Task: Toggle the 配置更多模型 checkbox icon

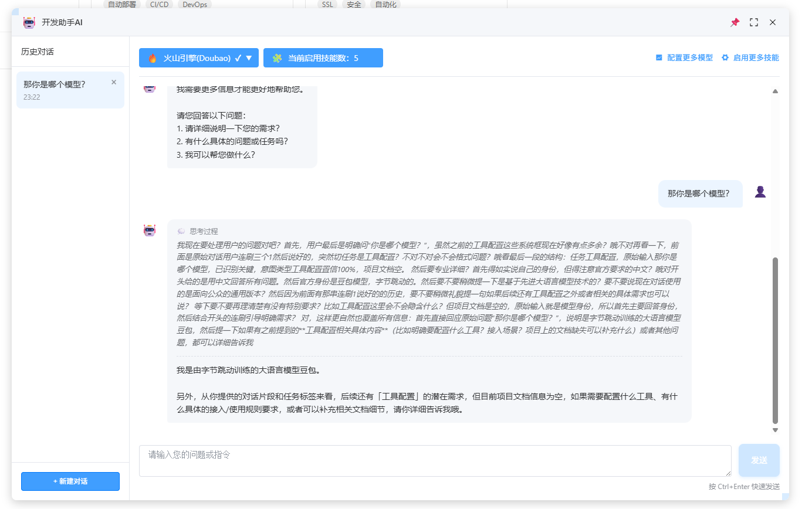Action: coord(658,57)
